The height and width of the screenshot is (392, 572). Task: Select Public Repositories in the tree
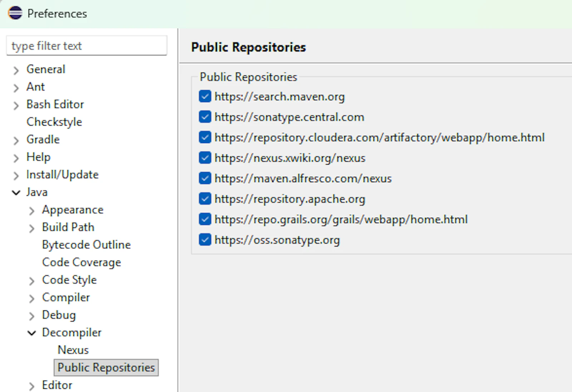point(106,367)
